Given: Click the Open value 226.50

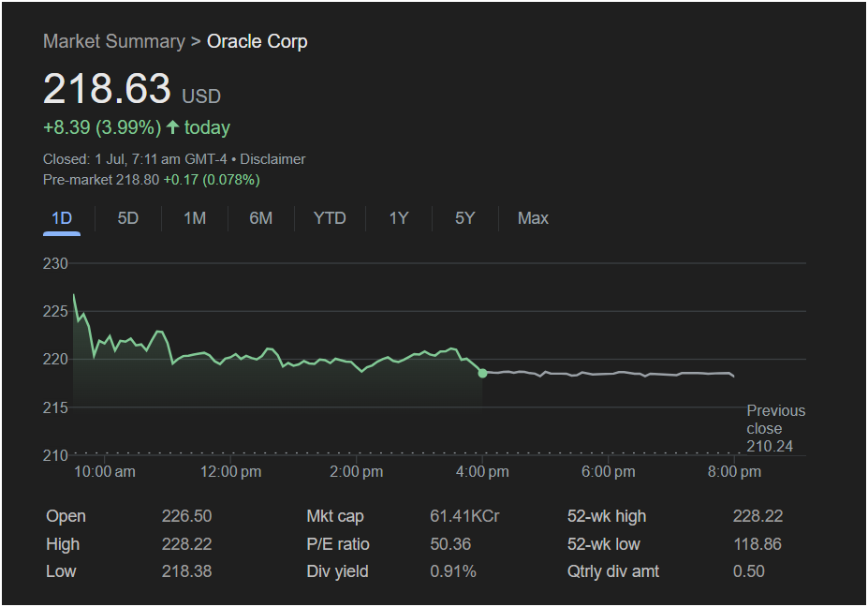Looking at the screenshot, I should 186,516.
